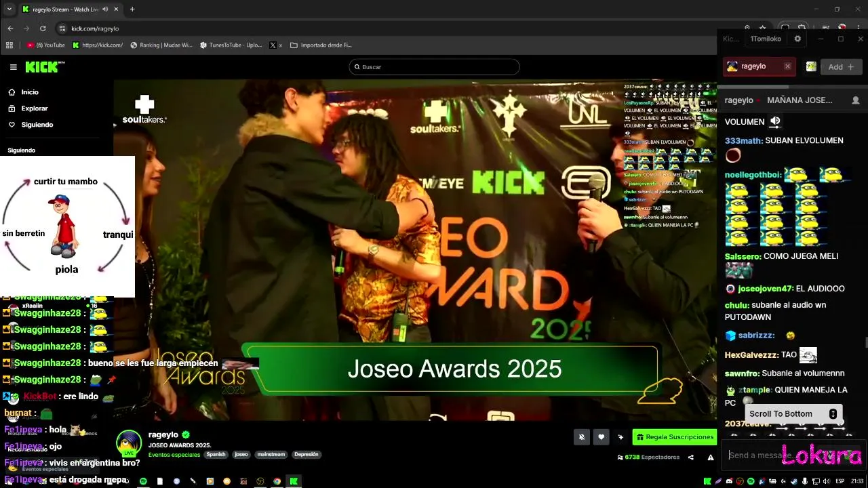Image resolution: width=868 pixels, height=488 pixels.
Task: Open rageylo channel avatar
Action: (x=128, y=444)
